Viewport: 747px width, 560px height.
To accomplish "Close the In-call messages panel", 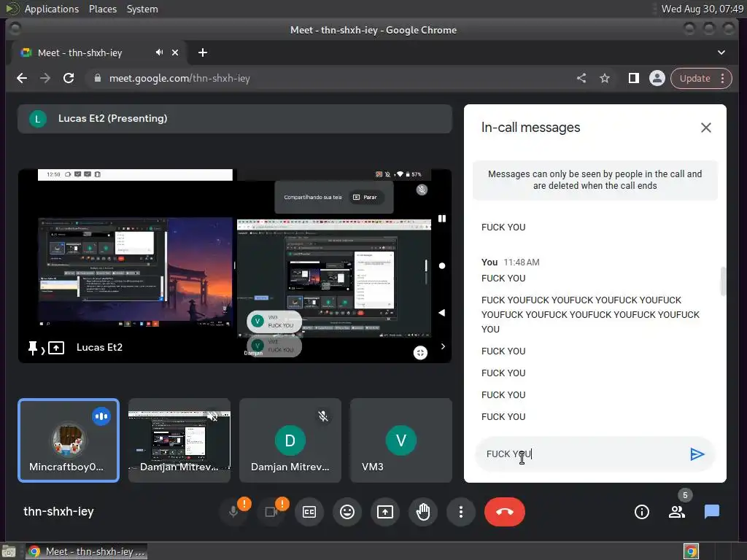I will pos(706,128).
